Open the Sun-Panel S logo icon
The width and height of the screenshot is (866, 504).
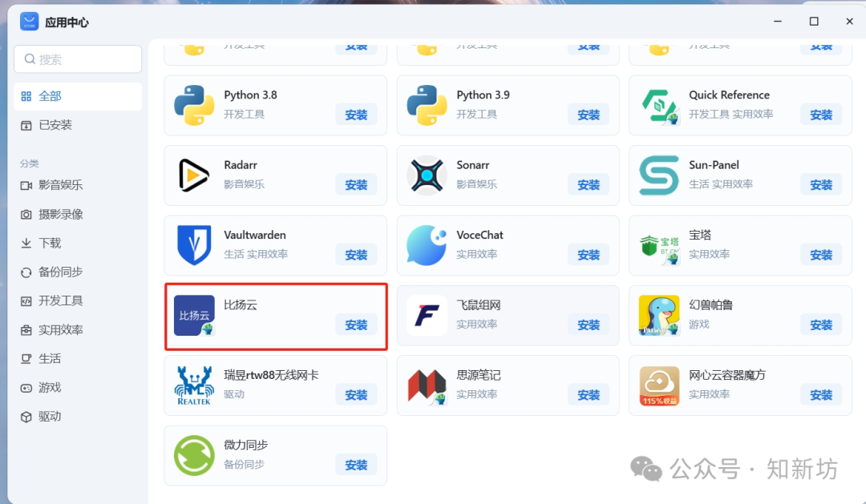(659, 175)
